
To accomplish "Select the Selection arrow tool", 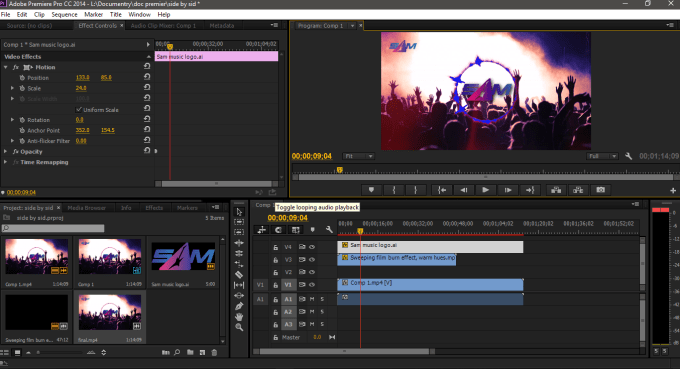I will click(x=239, y=212).
